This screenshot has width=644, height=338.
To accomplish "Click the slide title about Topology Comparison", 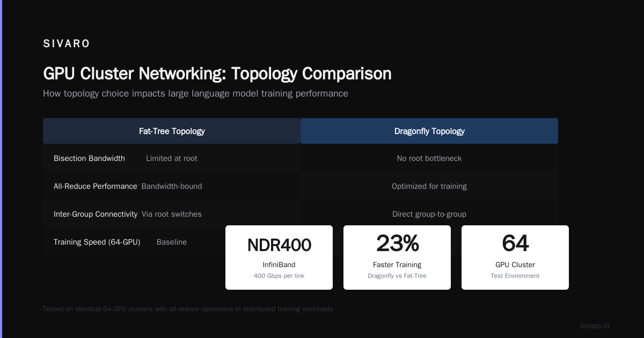I will tap(217, 74).
